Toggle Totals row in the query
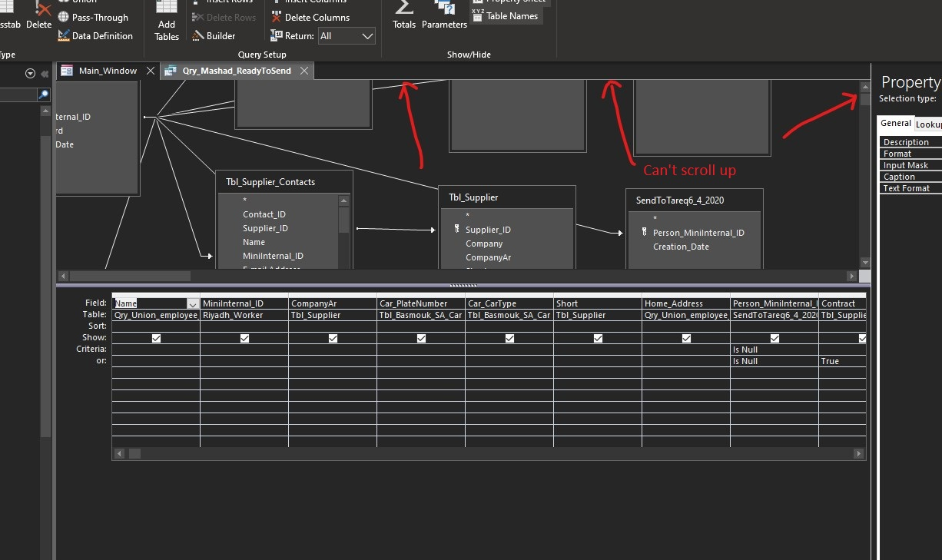Screen dimensions: 942x560 coord(404,15)
